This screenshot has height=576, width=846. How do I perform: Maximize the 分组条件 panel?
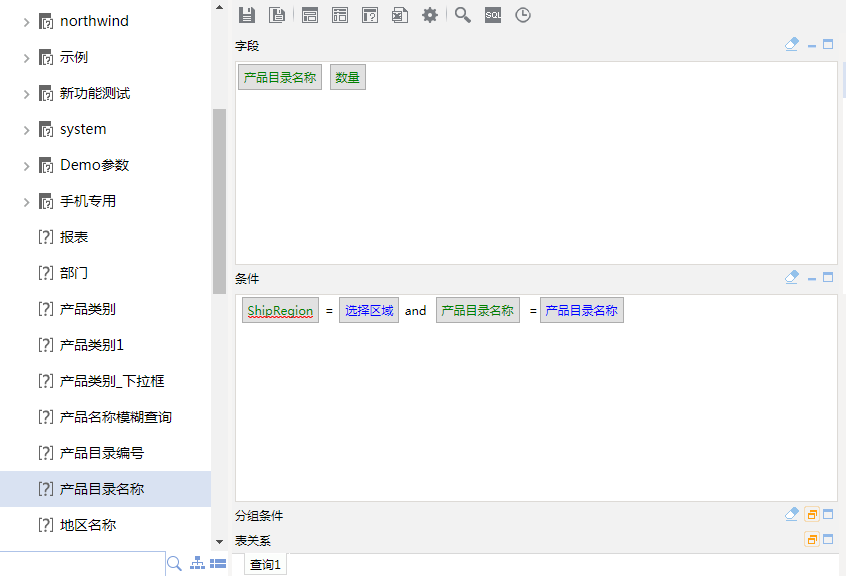(x=828, y=514)
